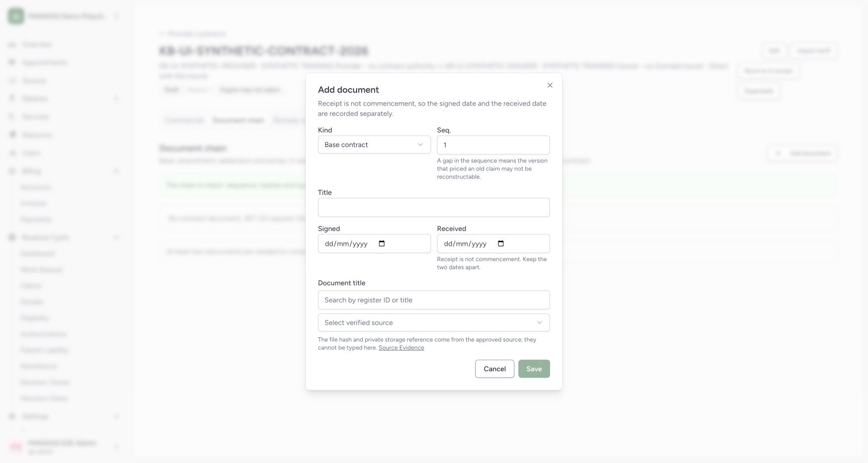
Task: Save the new document
Action: tap(534, 369)
